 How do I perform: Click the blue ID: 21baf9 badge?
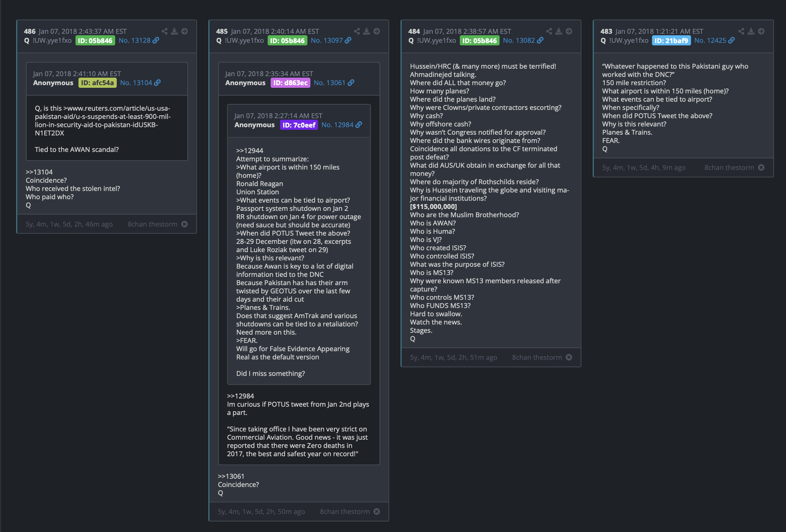672,41
